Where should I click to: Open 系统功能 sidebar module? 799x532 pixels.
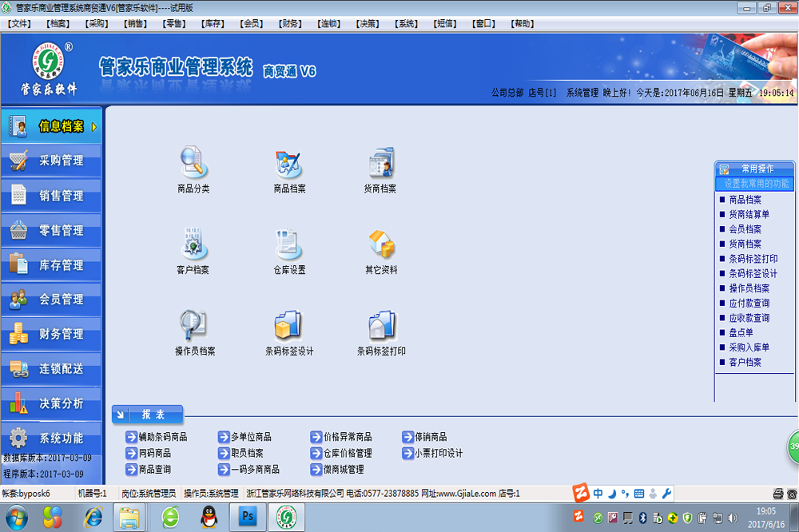[51, 438]
